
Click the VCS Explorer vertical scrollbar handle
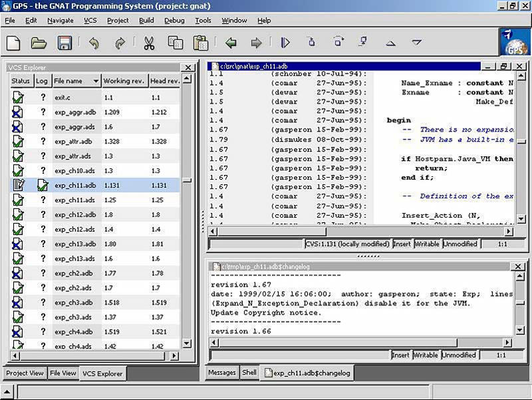[x=188, y=180]
